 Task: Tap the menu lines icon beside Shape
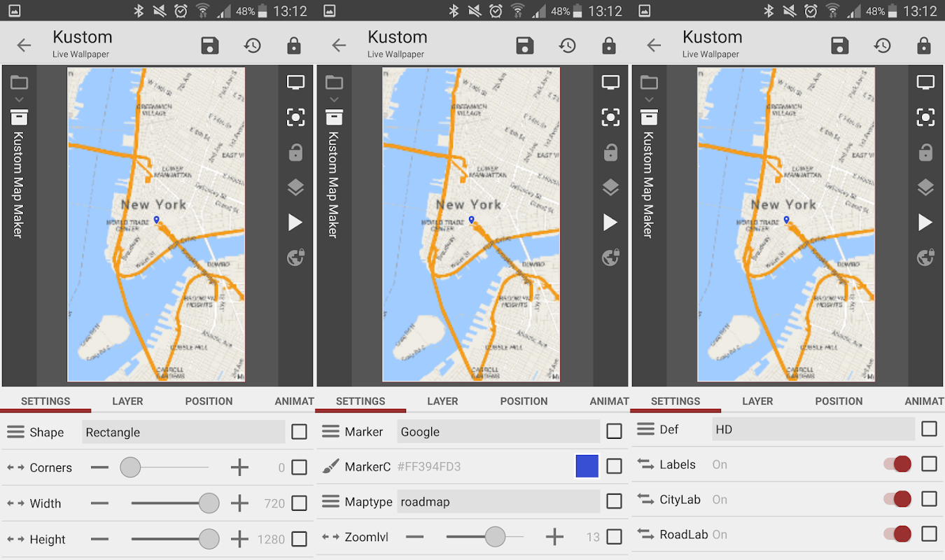[15, 432]
